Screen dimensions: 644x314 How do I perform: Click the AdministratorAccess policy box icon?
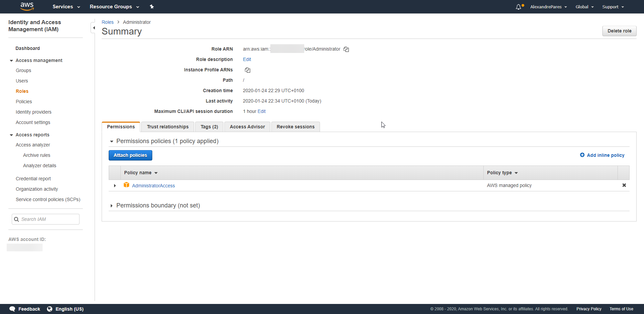tap(126, 185)
